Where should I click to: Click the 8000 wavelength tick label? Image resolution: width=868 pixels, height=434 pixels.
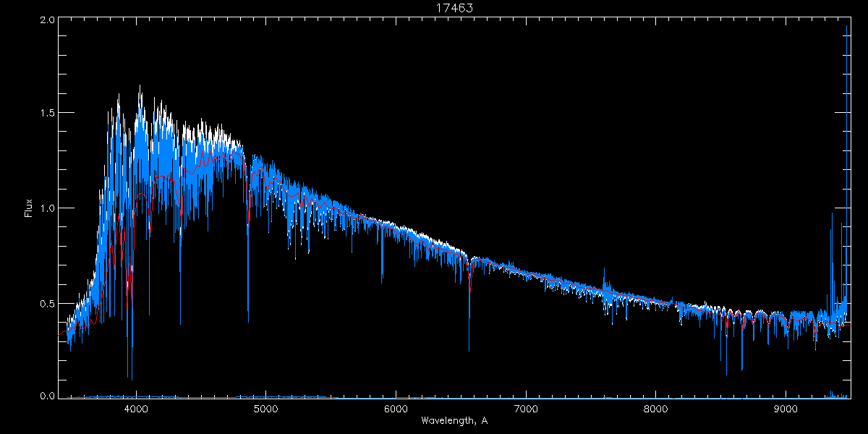pyautogui.click(x=656, y=409)
